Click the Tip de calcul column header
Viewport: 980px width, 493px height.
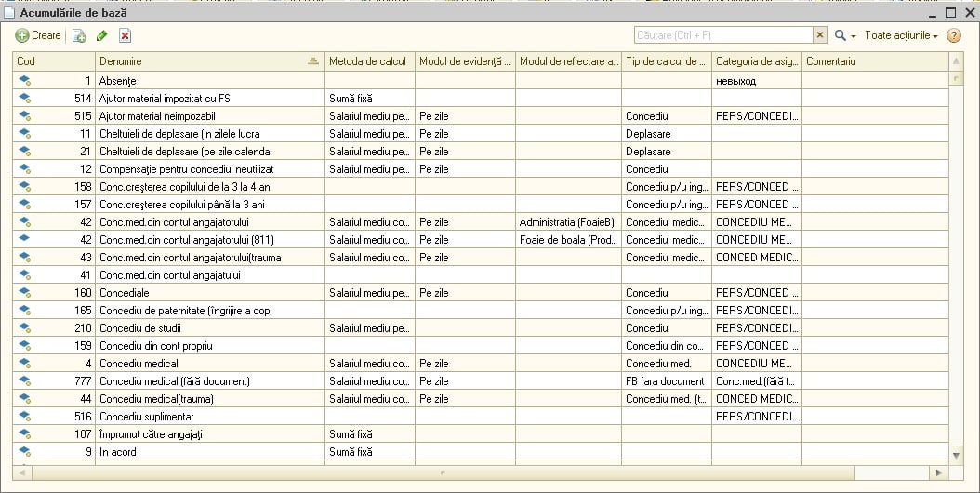[x=667, y=61]
